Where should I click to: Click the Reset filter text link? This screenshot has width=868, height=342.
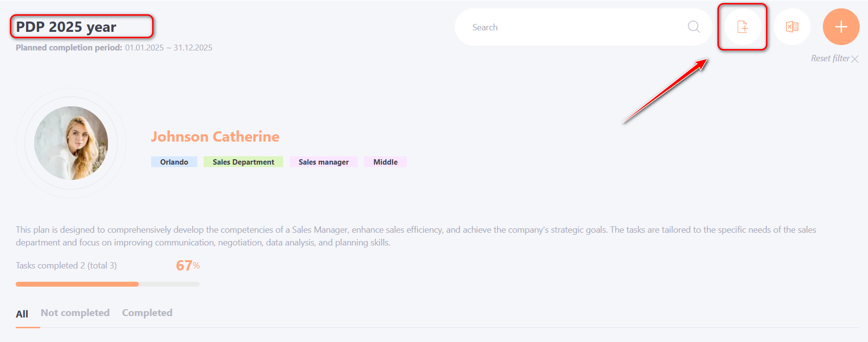click(x=830, y=58)
